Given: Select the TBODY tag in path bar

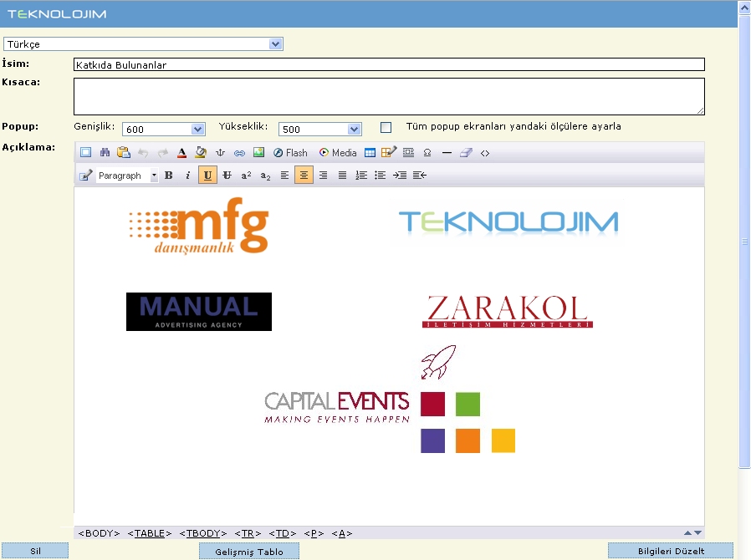Looking at the screenshot, I should (x=203, y=533).
